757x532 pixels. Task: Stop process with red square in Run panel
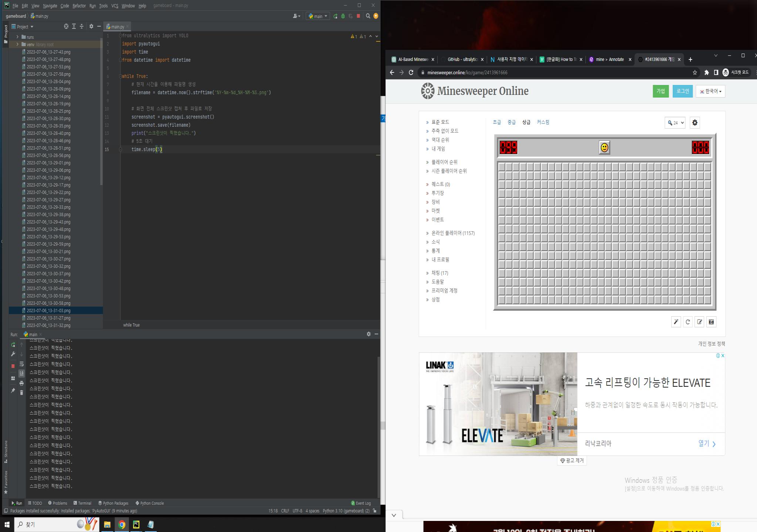click(13, 366)
